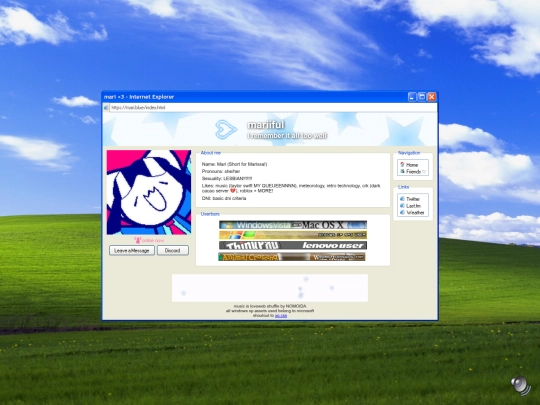Click the blue heart logo in the header
The width and height of the screenshot is (540, 405).
(226, 129)
